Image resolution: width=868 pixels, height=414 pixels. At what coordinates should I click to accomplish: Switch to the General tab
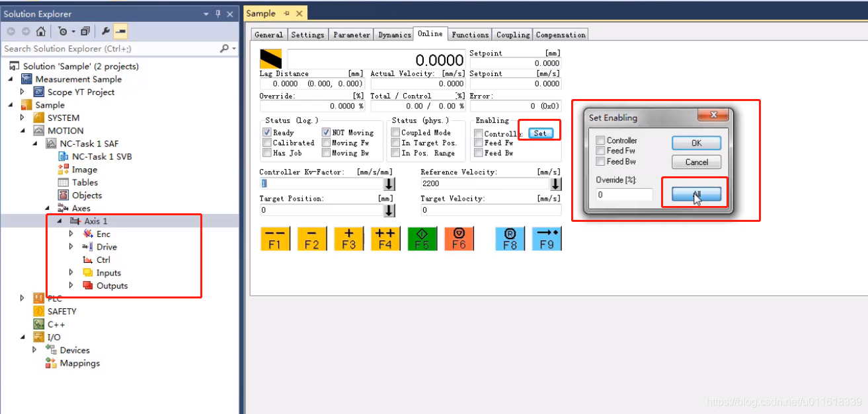coord(268,35)
